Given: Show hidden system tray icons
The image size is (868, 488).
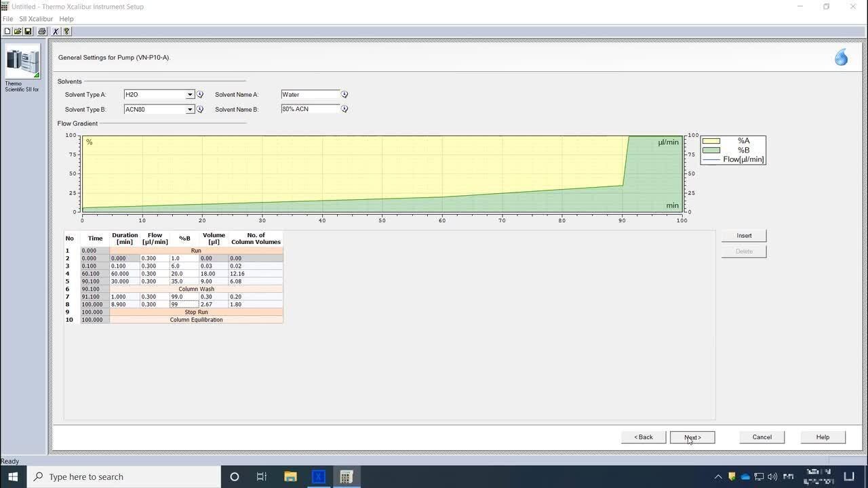Looking at the screenshot, I should click(718, 477).
